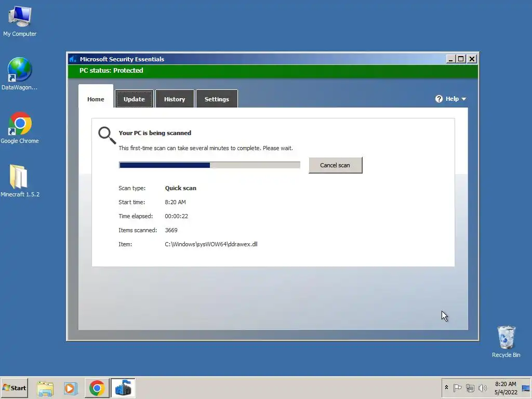Maximize the Security Essentials window

click(x=461, y=59)
